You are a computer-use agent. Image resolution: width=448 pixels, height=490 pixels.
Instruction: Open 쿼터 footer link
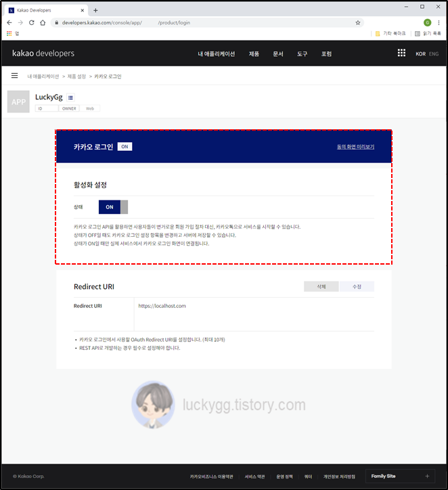[x=308, y=476]
